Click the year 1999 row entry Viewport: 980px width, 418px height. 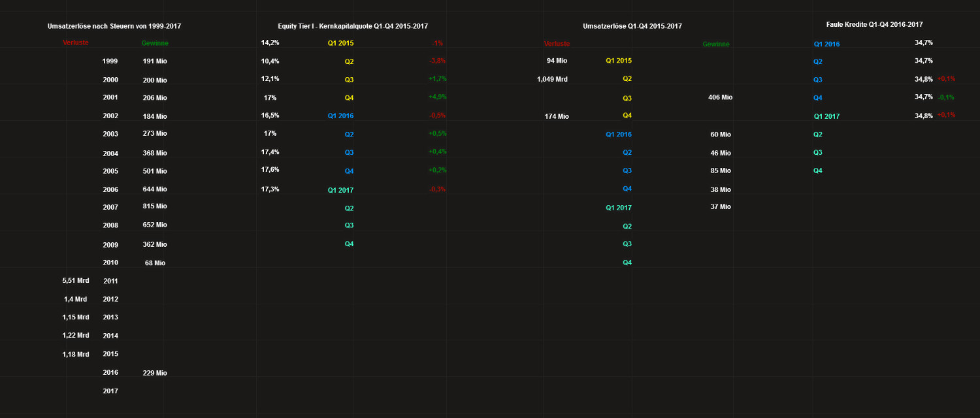pos(110,61)
